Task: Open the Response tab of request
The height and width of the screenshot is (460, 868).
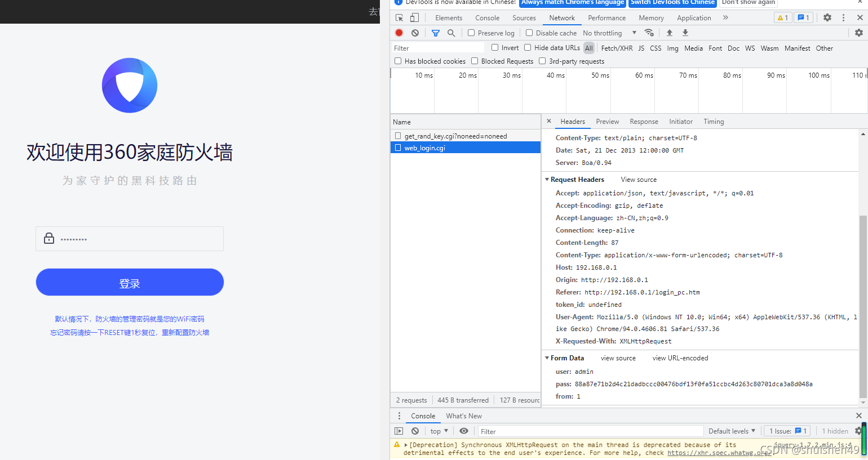Action: click(644, 122)
